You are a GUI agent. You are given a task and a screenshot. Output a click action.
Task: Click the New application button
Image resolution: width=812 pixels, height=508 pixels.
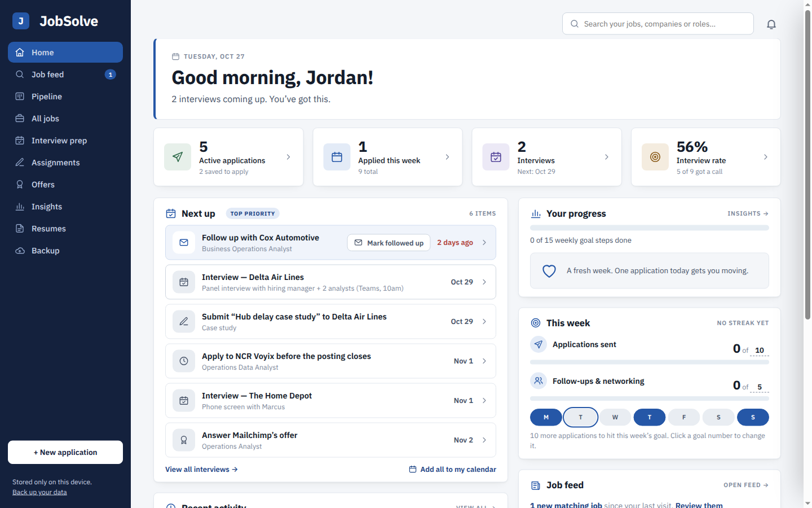[x=65, y=452]
